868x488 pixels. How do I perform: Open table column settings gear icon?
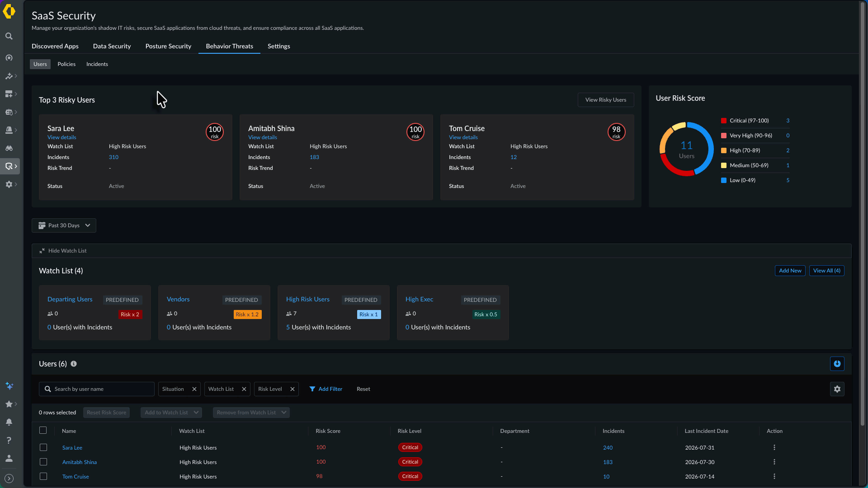[837, 389]
